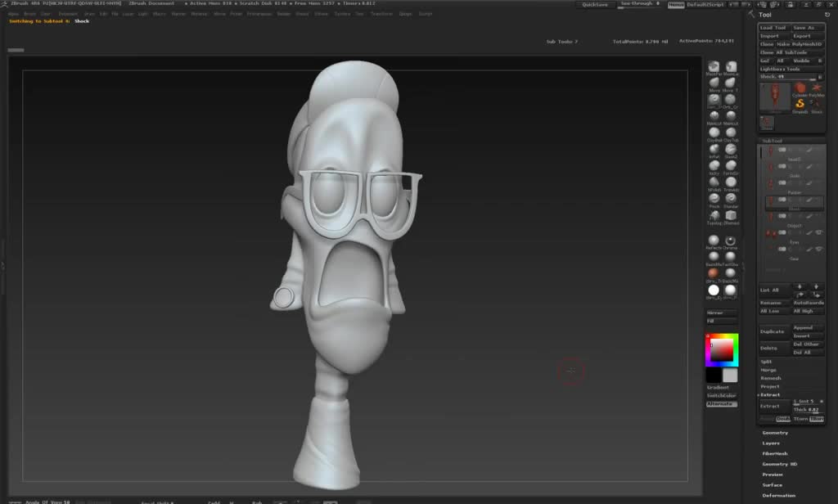Select the MaskPen brush

[714, 66]
